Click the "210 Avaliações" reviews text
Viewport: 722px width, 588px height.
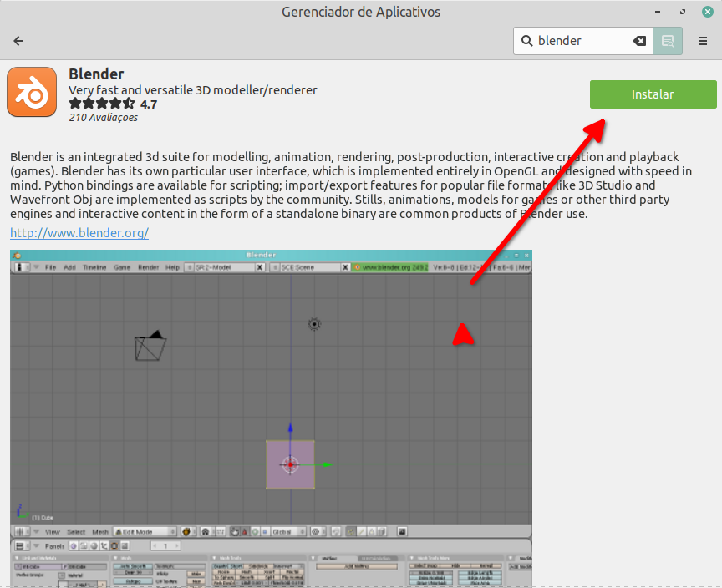[103, 118]
